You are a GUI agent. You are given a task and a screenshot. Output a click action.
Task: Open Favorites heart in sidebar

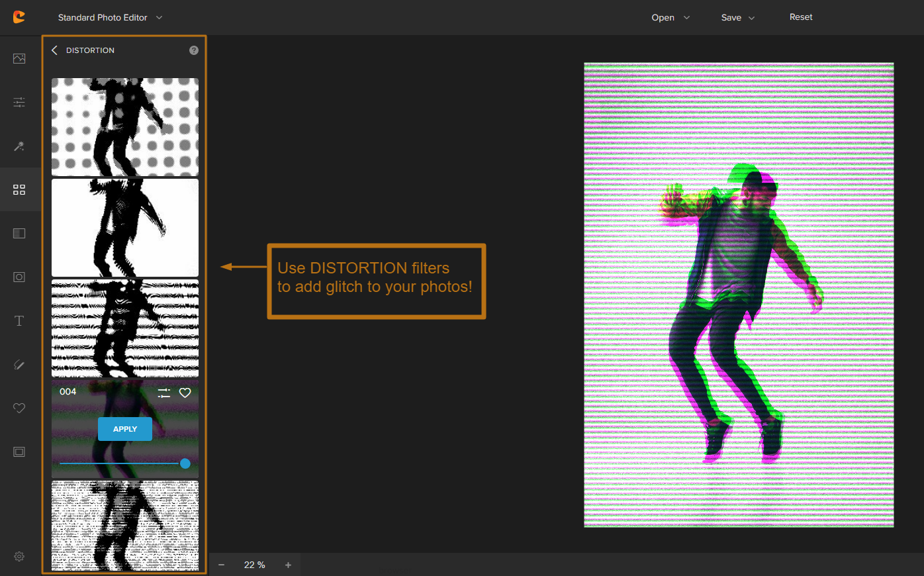pos(19,408)
